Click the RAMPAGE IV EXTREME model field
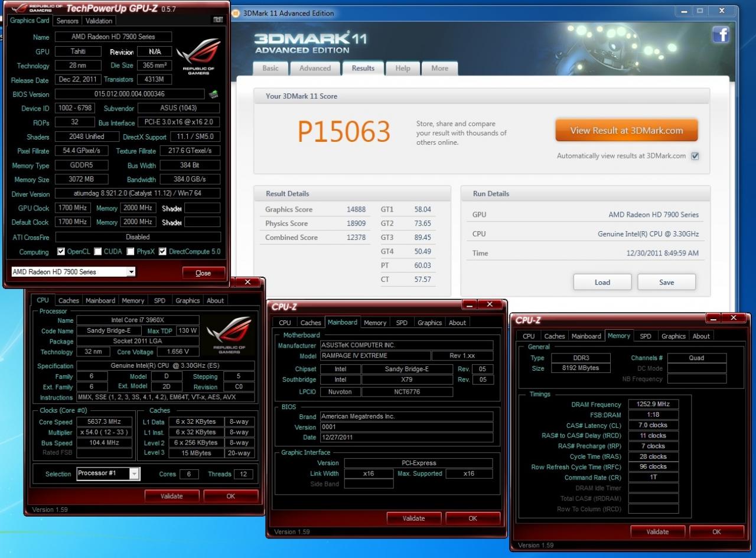The image size is (756, 558). pos(375,356)
